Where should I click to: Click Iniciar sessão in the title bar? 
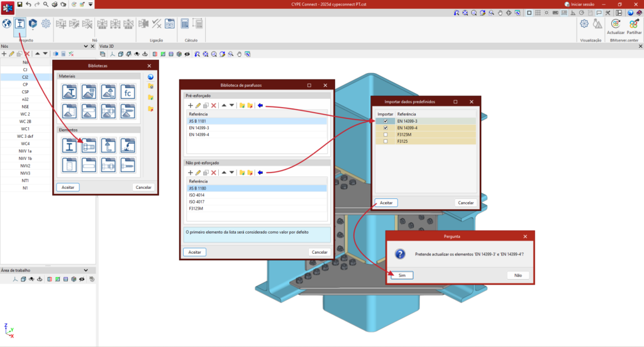coord(579,4)
